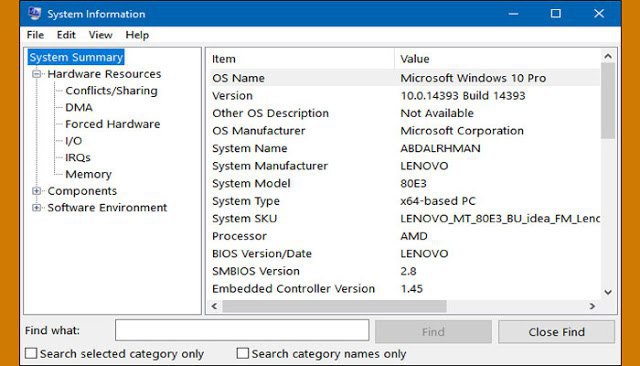Select the BIOS Version/Date row
This screenshot has height=366, width=640.
[404, 253]
